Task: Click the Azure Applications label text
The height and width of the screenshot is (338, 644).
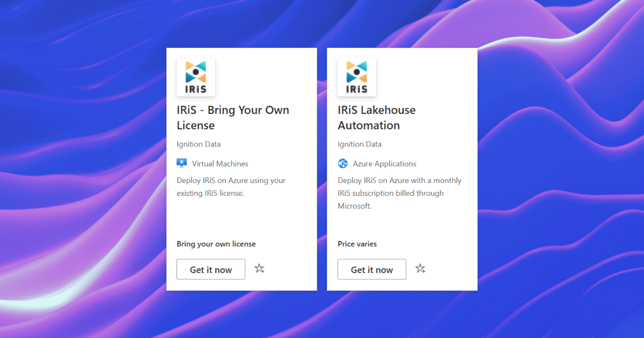Action: (x=384, y=163)
